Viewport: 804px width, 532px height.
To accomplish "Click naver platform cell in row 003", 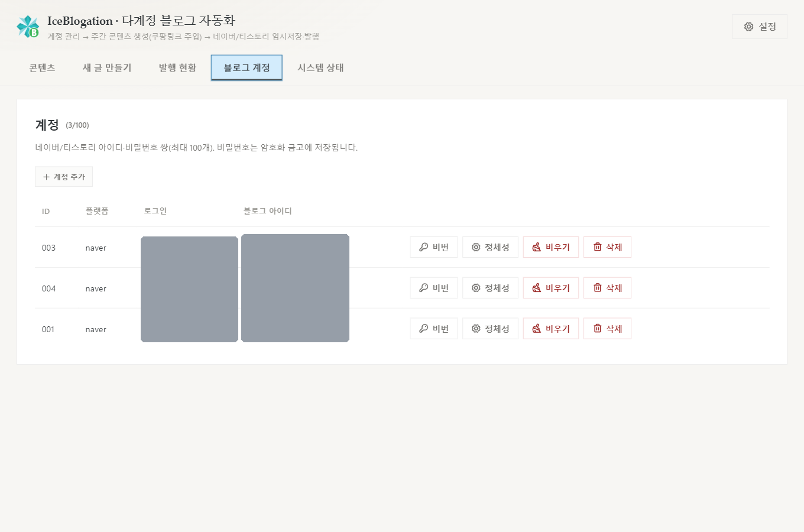I will (x=96, y=248).
